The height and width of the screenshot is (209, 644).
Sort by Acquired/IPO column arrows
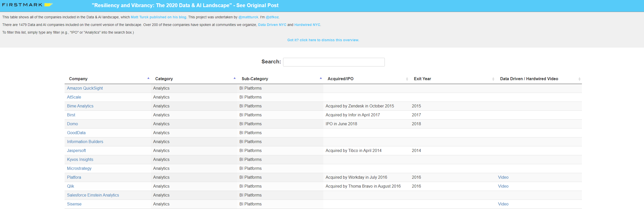pos(407,79)
